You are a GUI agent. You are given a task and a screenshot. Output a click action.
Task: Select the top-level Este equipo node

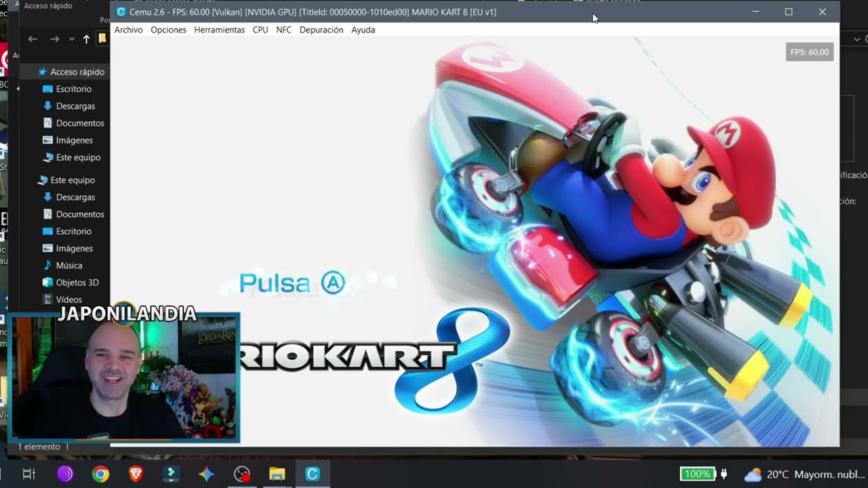point(65,180)
